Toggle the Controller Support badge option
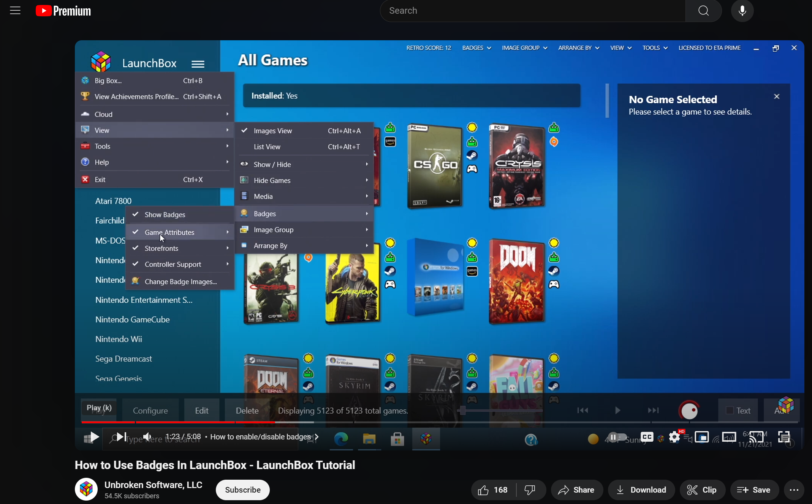This screenshot has height=504, width=812. pyautogui.click(x=180, y=264)
